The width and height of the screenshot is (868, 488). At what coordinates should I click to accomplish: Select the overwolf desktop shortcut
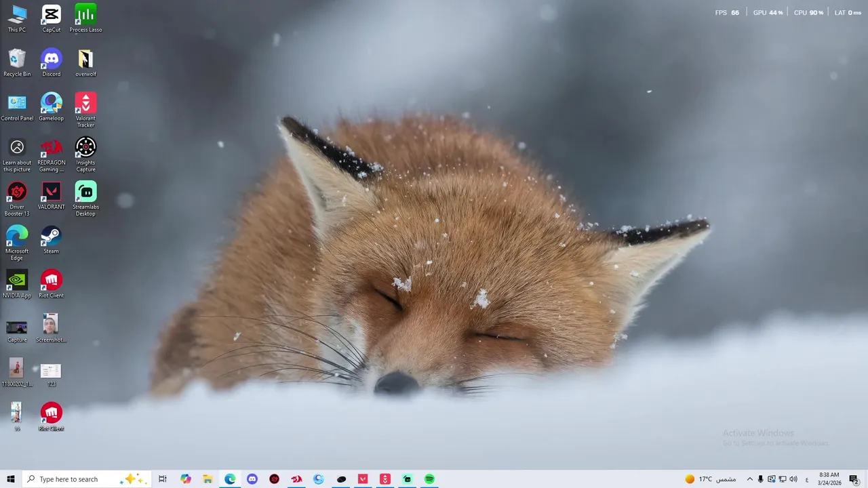point(85,63)
